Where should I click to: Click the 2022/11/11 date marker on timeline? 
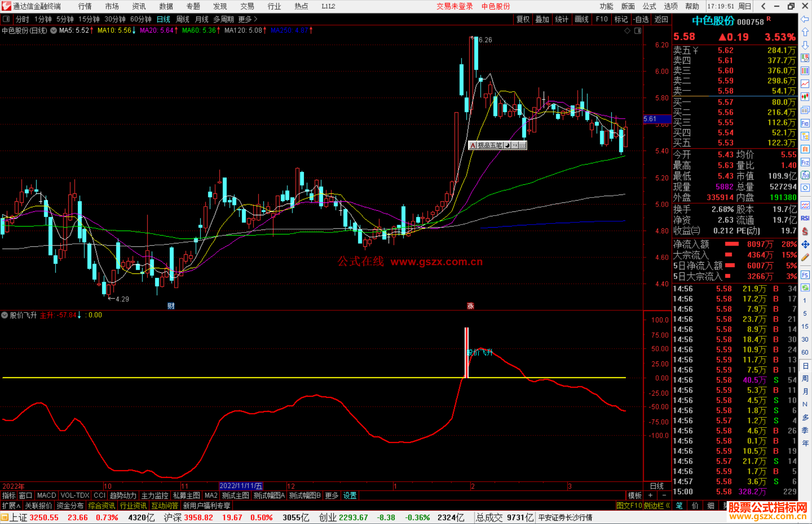point(241,486)
